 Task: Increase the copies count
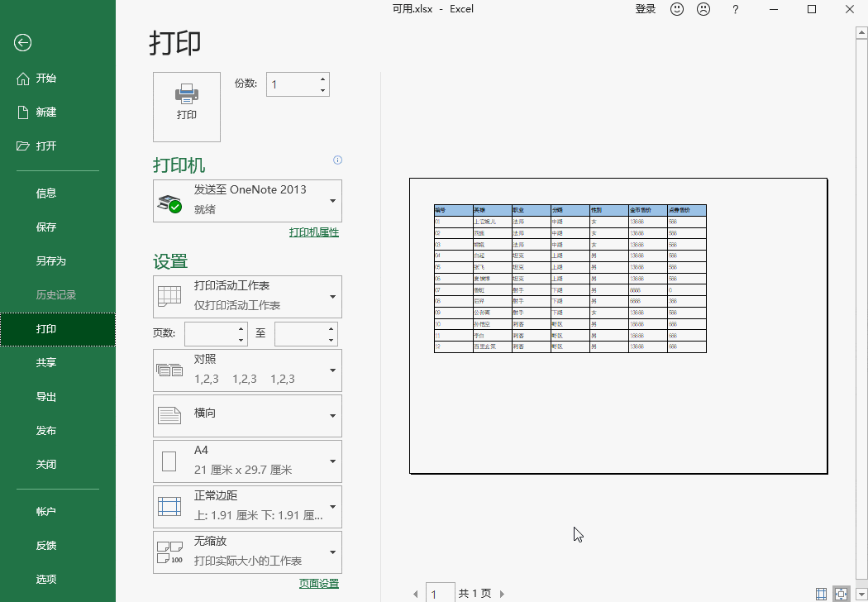tap(322, 79)
